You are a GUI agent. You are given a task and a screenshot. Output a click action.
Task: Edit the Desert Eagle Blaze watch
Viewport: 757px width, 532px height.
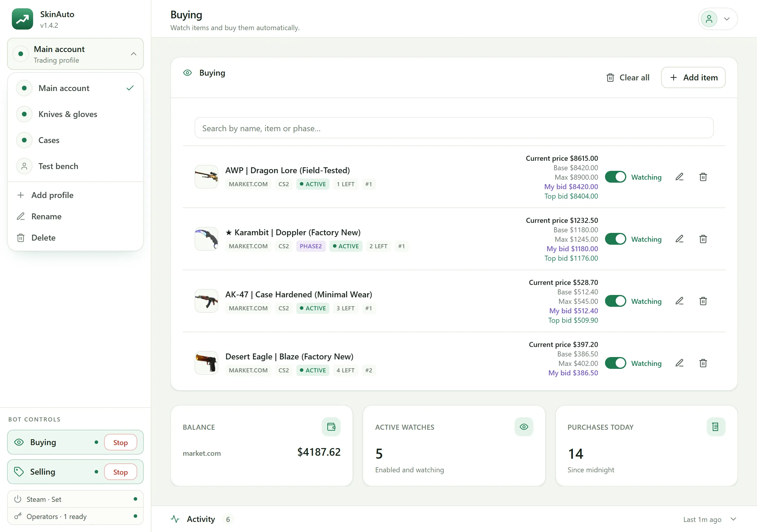coord(680,363)
